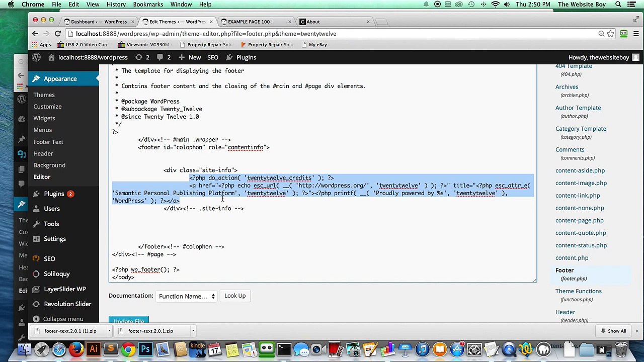The height and width of the screenshot is (362, 644).
Task: Bookmark this page with the star icon
Action: pyautogui.click(x=610, y=34)
